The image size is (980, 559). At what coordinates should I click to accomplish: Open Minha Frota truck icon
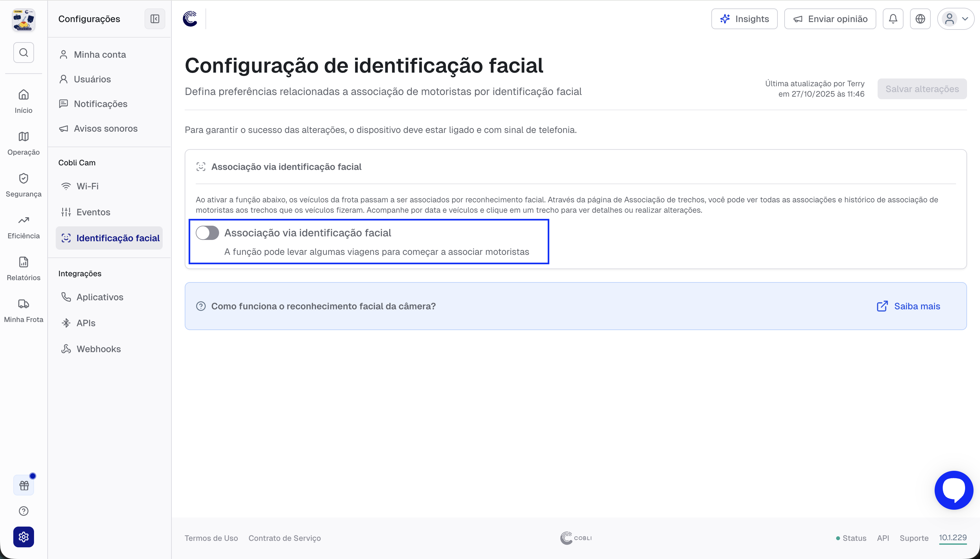(x=23, y=310)
